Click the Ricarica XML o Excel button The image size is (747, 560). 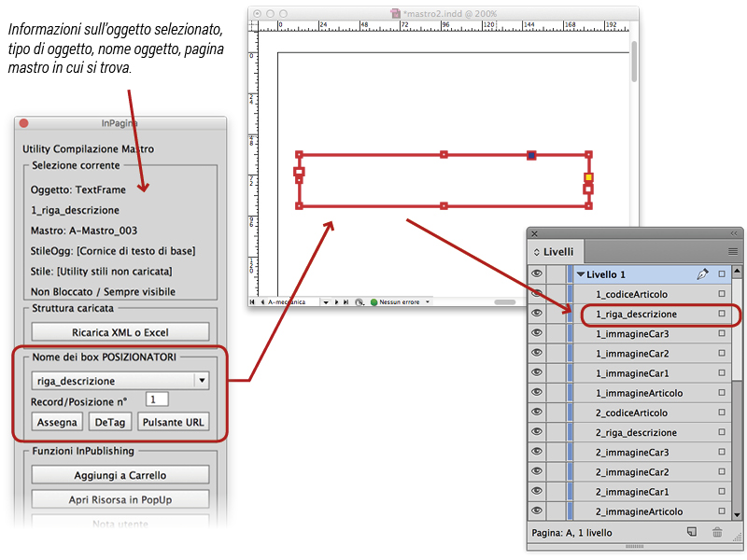[x=120, y=332]
